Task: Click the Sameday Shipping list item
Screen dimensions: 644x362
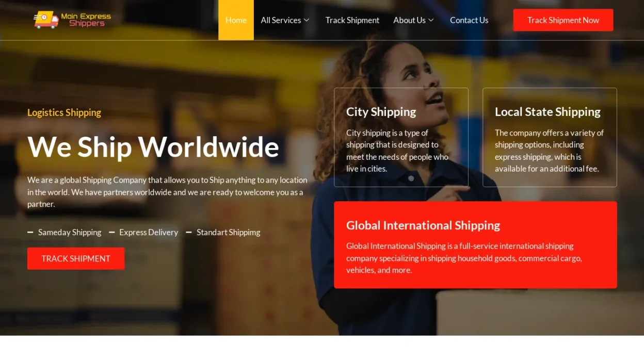Action: tap(70, 233)
